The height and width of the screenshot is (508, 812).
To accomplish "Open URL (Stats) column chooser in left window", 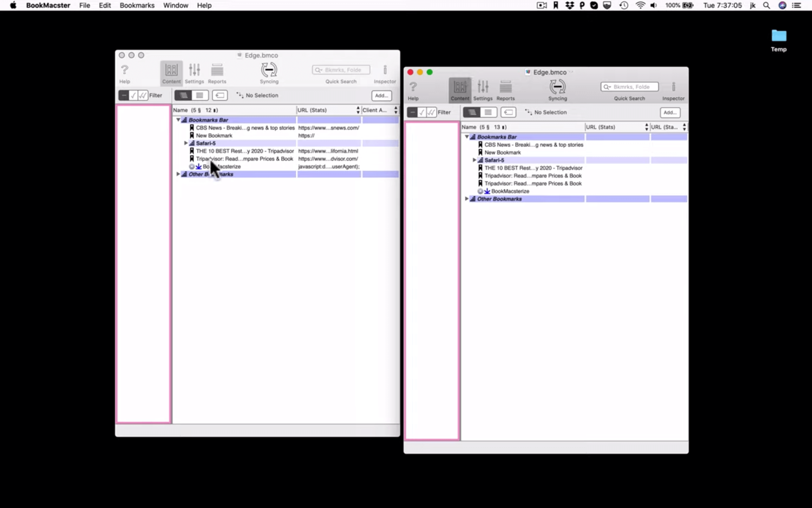I will tap(358, 110).
